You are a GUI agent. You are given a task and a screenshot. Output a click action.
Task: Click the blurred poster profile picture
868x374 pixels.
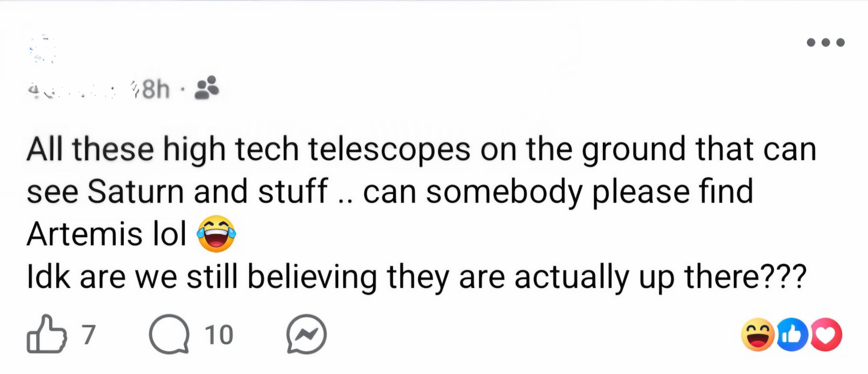point(42,49)
